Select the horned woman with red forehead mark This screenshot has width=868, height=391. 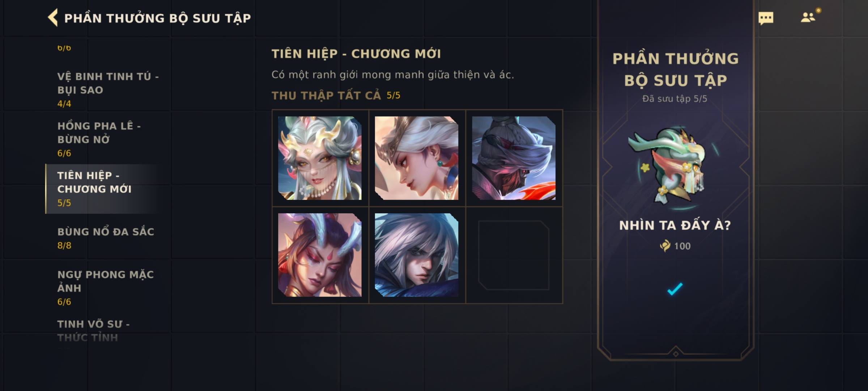pyautogui.click(x=320, y=255)
